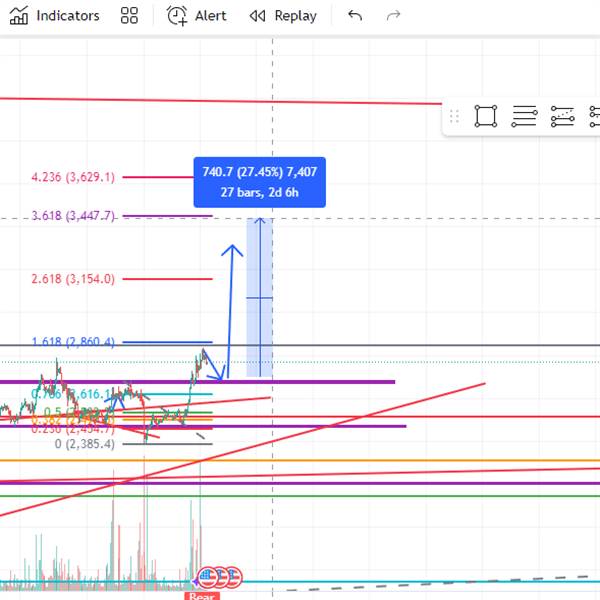Grab the floating toolbar drag handle

coord(454,116)
